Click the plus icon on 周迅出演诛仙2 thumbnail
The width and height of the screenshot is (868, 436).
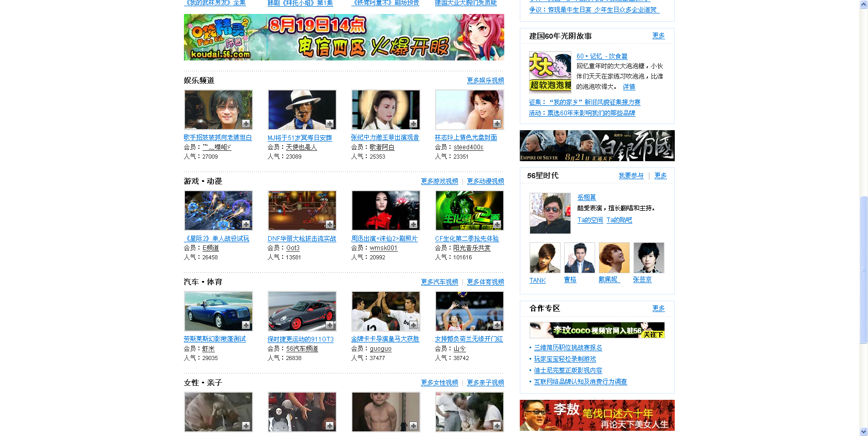(x=413, y=225)
